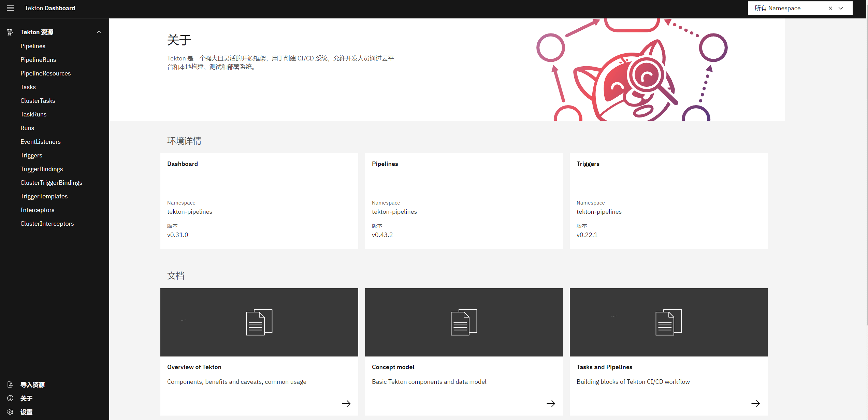Click the Tekton Dashboard logo icon in sidebar

10,32
